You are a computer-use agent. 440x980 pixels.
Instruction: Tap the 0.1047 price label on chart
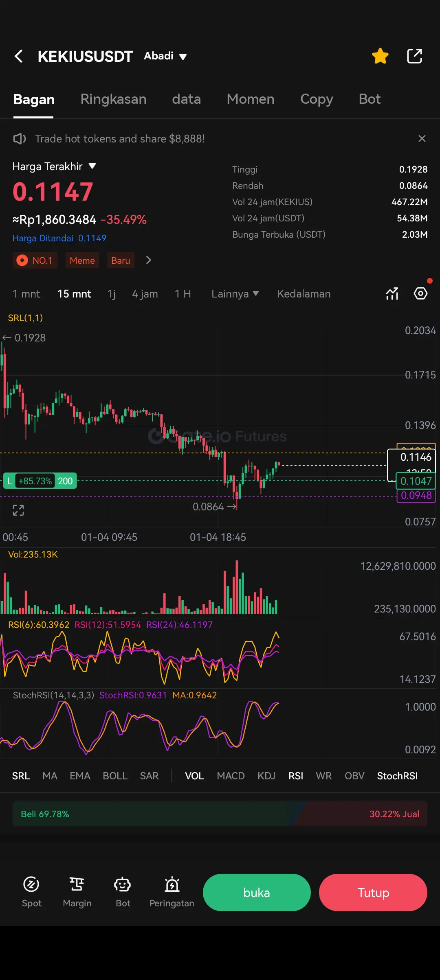[x=416, y=481]
